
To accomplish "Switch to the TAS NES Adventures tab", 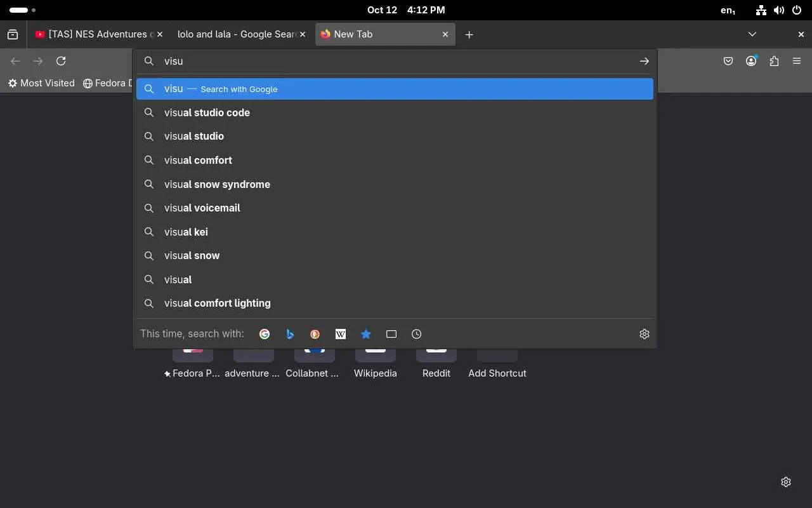I will (98, 34).
